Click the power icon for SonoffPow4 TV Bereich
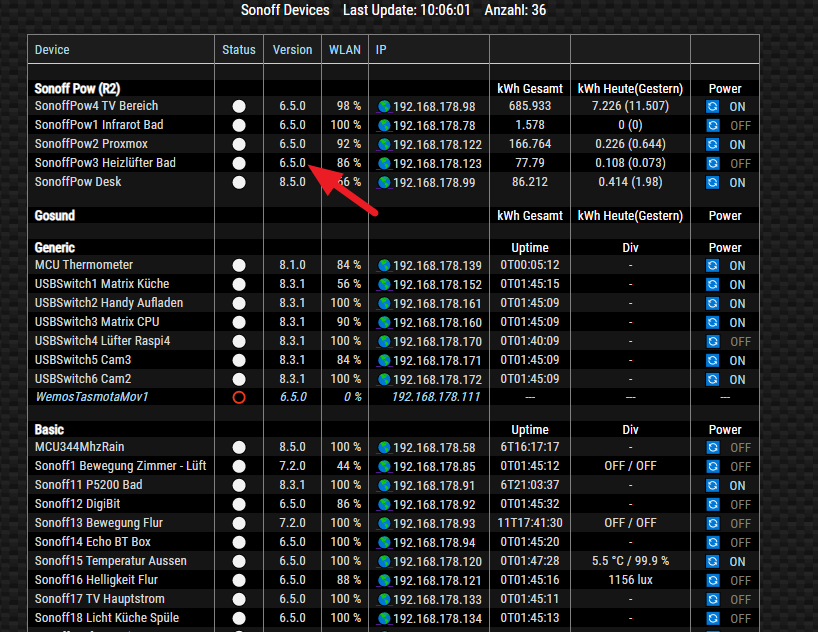 pyautogui.click(x=712, y=106)
